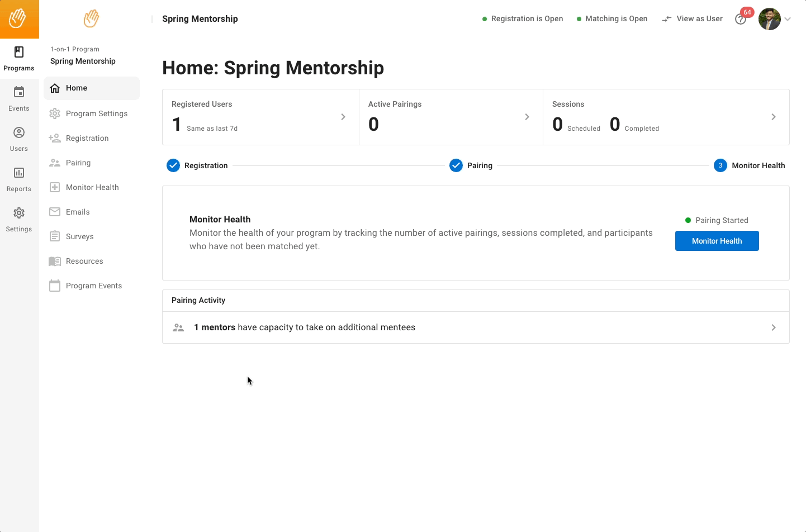Click the completed Registration step checkmark

coord(173,165)
